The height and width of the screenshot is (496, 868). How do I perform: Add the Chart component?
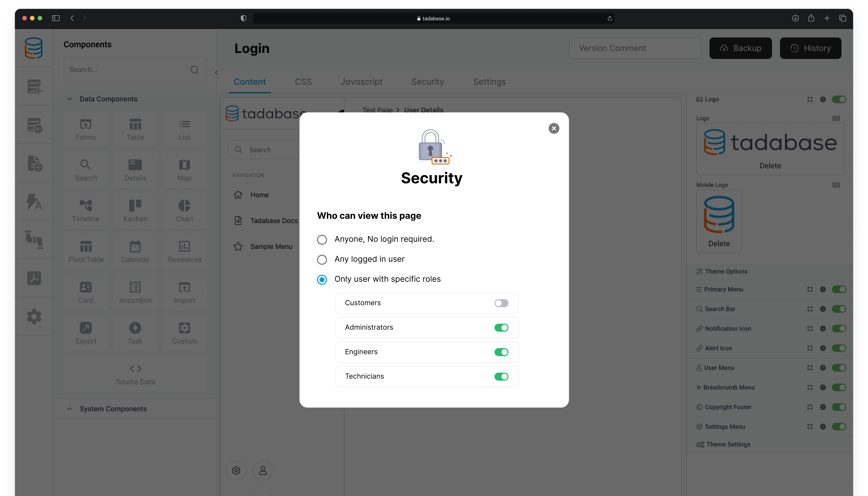(x=184, y=211)
